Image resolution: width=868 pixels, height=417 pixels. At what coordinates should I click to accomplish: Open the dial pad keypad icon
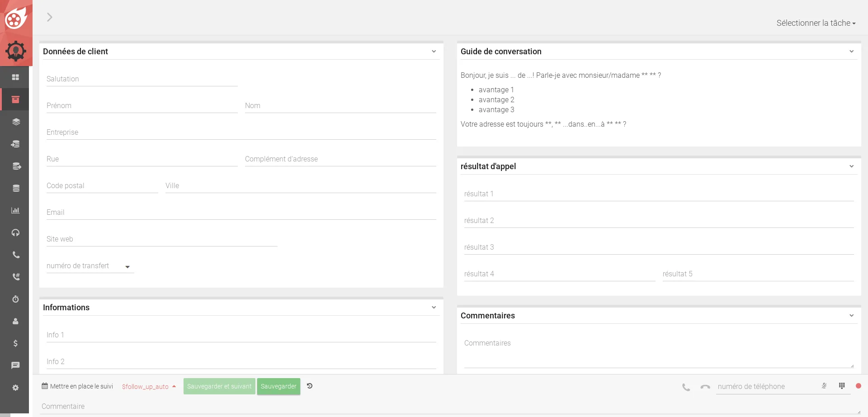click(842, 386)
